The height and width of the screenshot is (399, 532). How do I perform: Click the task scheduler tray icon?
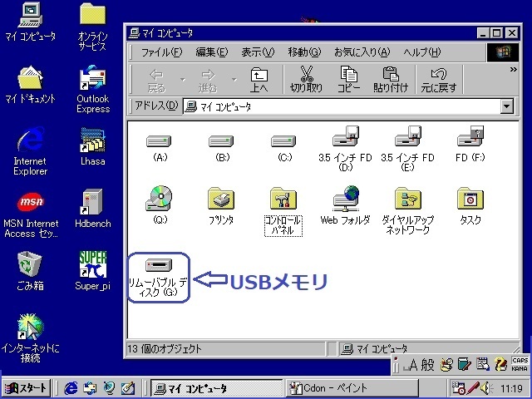tap(458, 388)
